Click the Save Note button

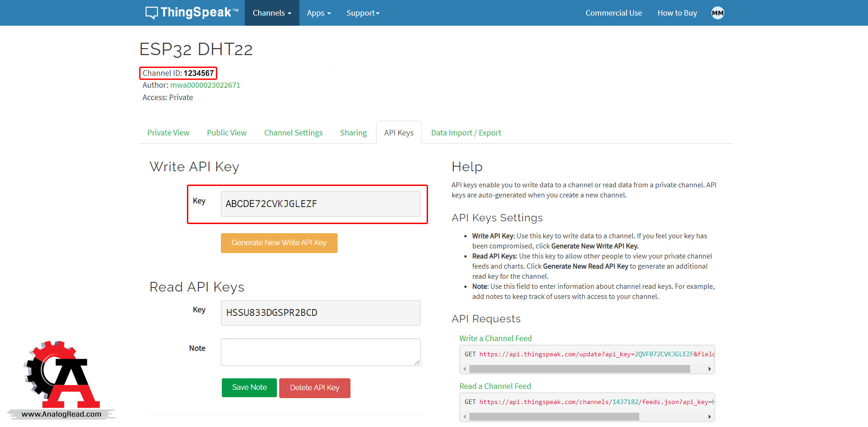(x=249, y=388)
